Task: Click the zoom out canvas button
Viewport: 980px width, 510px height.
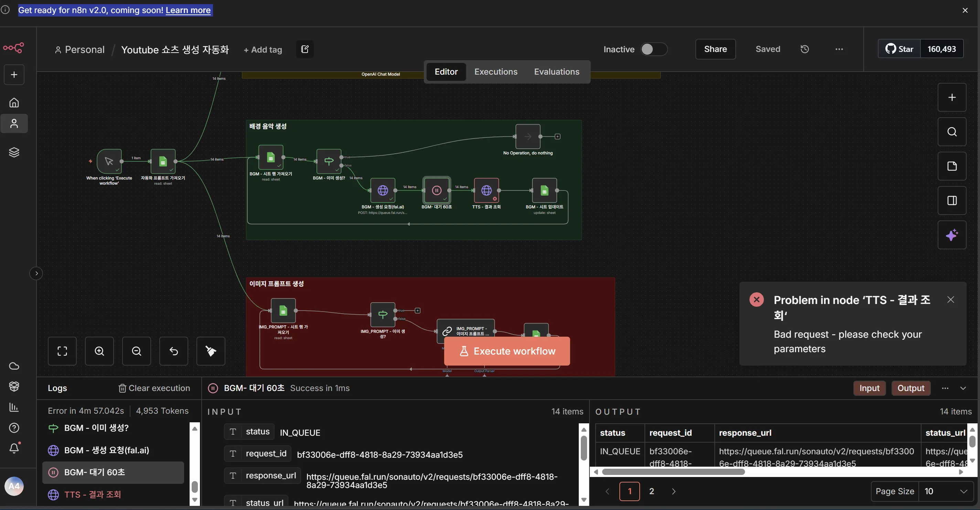Action: pos(137,351)
